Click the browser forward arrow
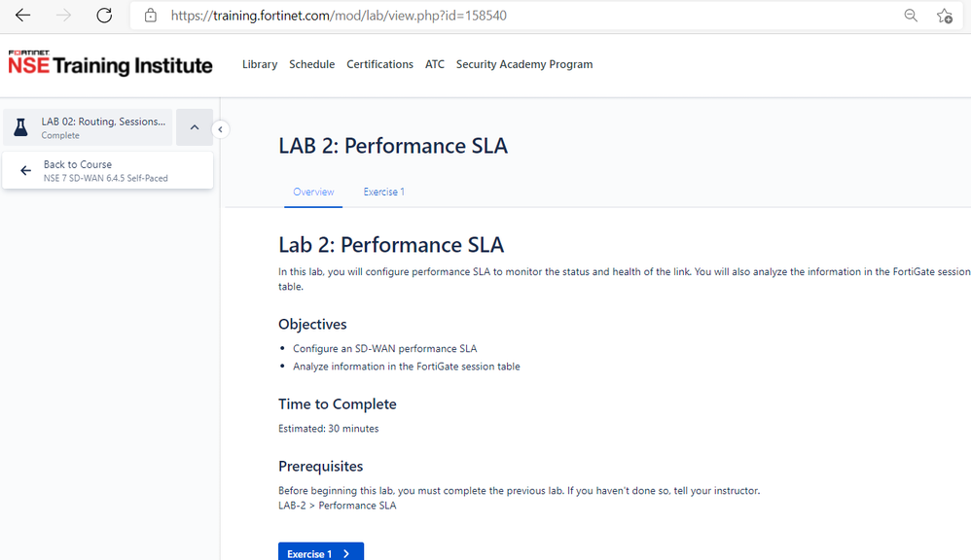The image size is (971, 560). tap(63, 16)
